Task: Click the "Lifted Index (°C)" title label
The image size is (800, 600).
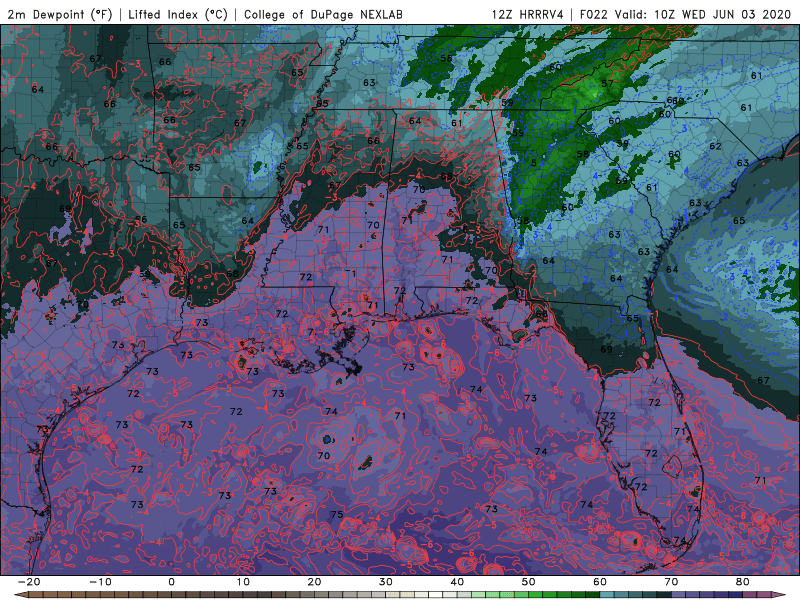Action: pyautogui.click(x=178, y=14)
